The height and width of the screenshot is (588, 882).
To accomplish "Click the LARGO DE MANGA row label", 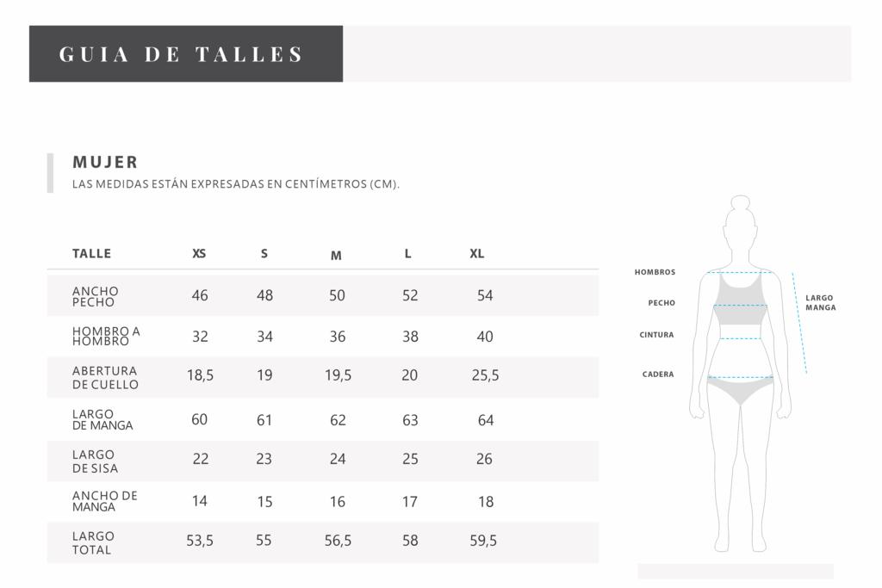I will [x=102, y=419].
